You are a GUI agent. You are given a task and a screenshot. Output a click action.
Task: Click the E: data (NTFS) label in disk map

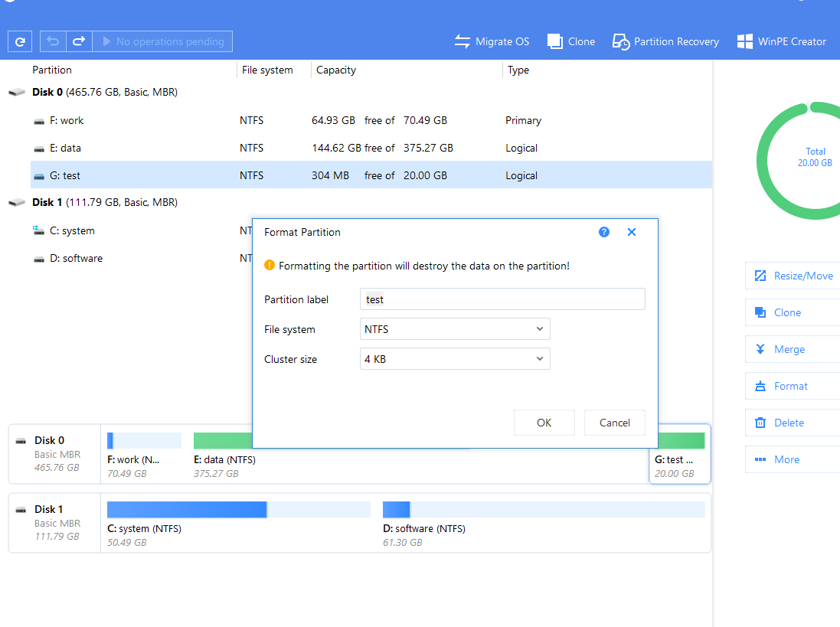click(224, 459)
